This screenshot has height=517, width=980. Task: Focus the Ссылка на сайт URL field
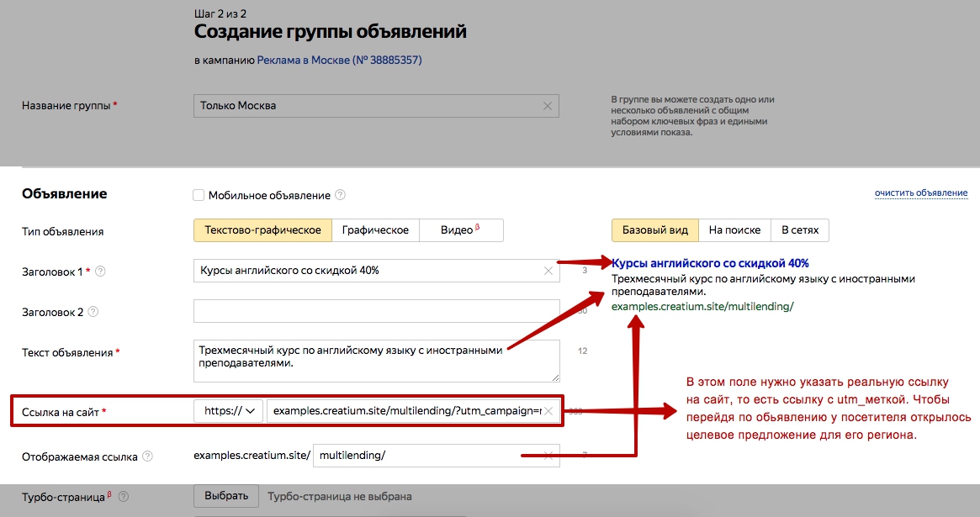(x=413, y=411)
